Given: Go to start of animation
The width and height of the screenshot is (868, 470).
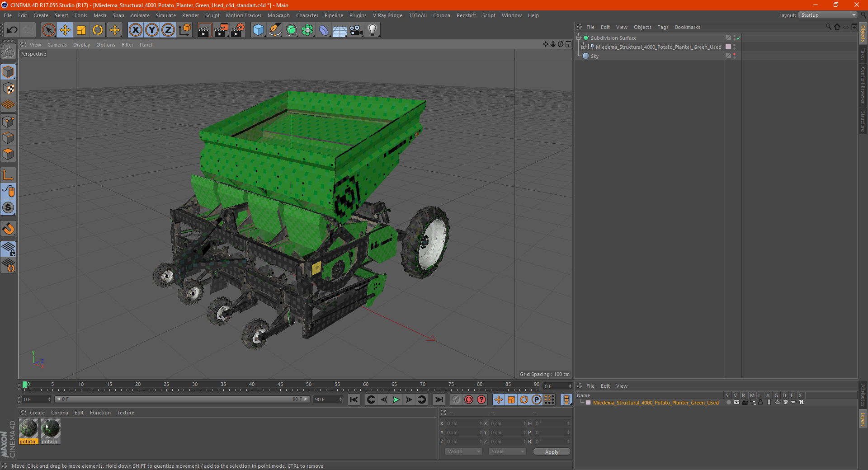Looking at the screenshot, I should point(354,399).
